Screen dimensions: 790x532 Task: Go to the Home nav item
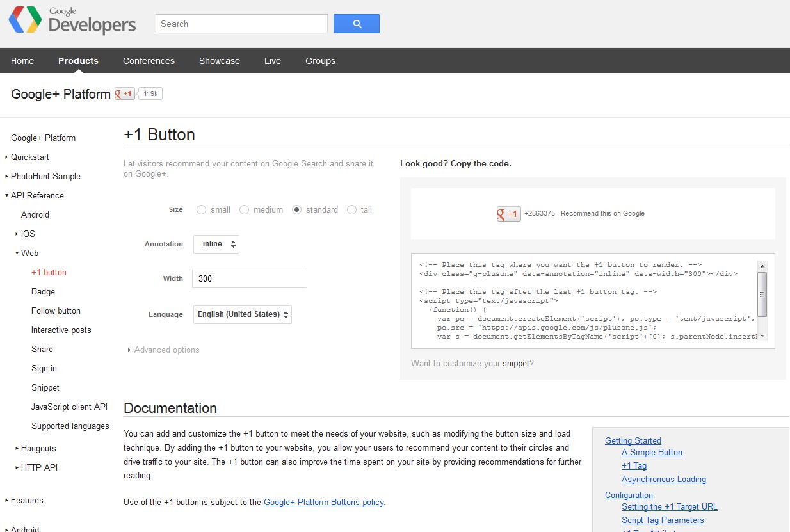22,61
